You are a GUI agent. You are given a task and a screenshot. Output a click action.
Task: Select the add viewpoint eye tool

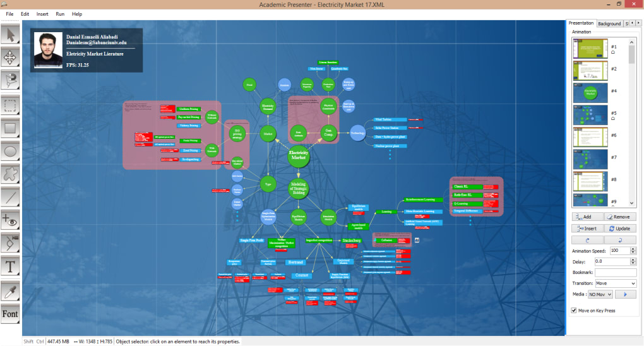[10, 220]
